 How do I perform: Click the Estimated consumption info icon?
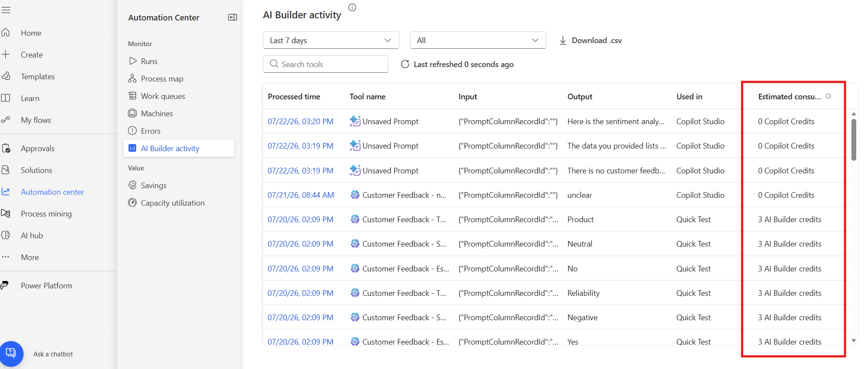(x=828, y=96)
